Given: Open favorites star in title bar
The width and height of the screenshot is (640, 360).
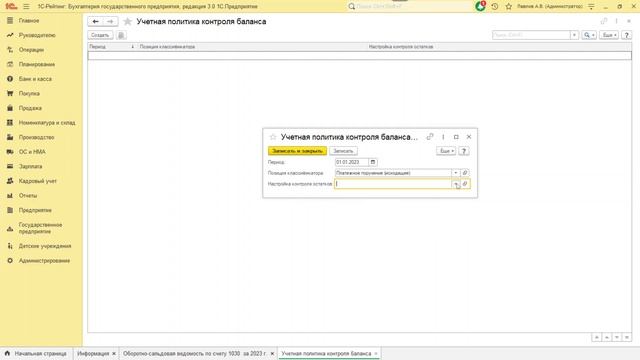Looking at the screenshot, I should 509,7.
